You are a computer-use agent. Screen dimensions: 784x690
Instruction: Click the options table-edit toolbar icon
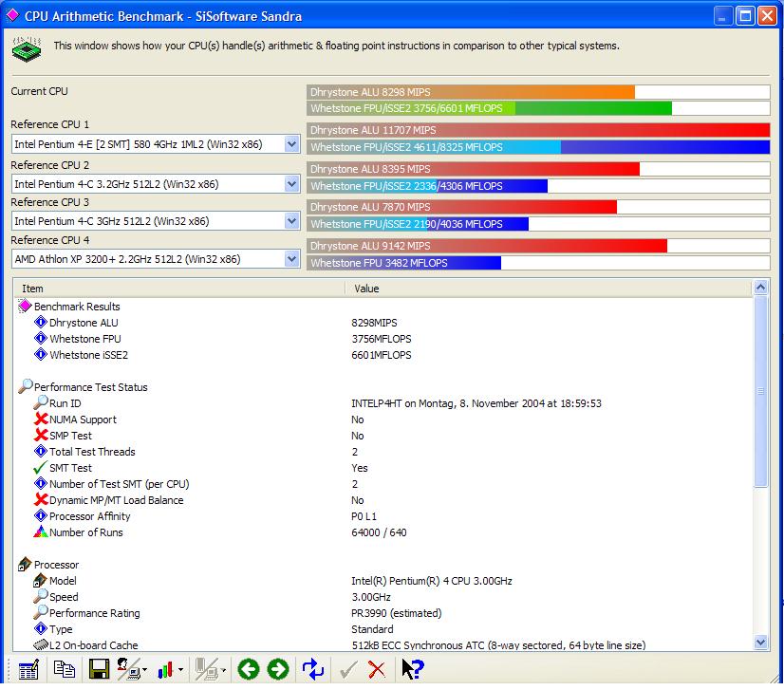28,669
